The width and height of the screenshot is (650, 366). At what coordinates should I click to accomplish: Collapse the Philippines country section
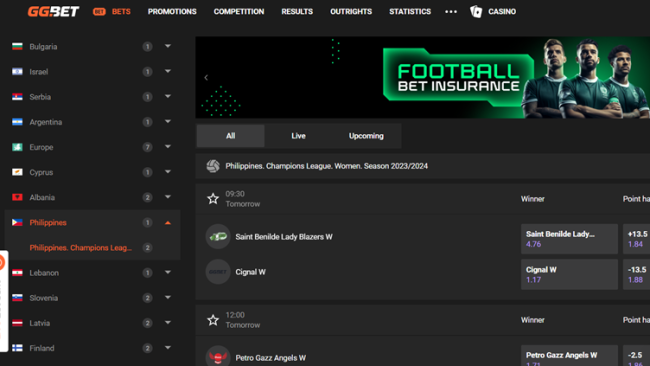point(168,223)
